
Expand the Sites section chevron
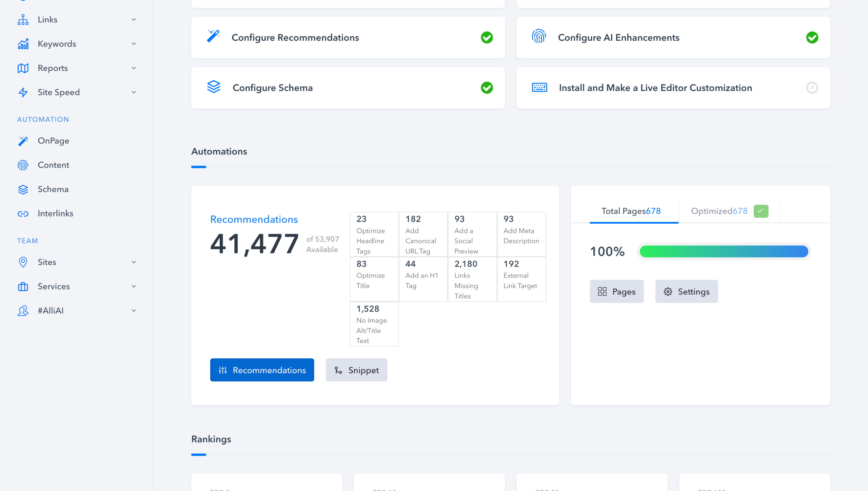coord(134,262)
